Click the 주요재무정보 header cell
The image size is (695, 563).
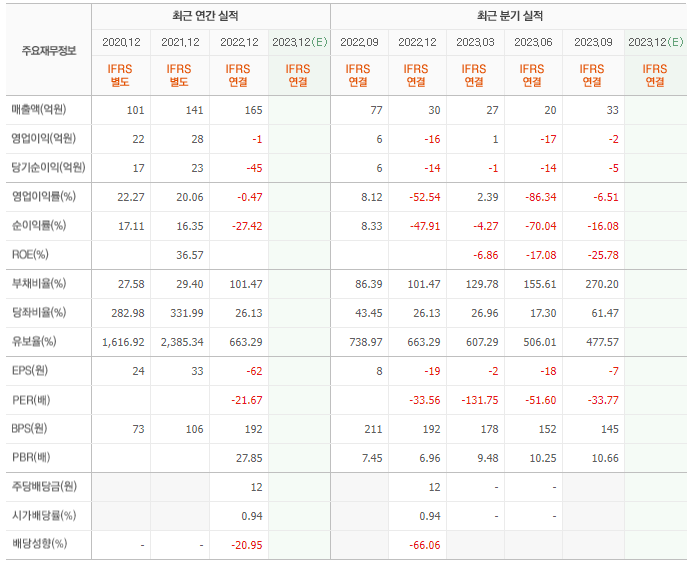(49, 50)
